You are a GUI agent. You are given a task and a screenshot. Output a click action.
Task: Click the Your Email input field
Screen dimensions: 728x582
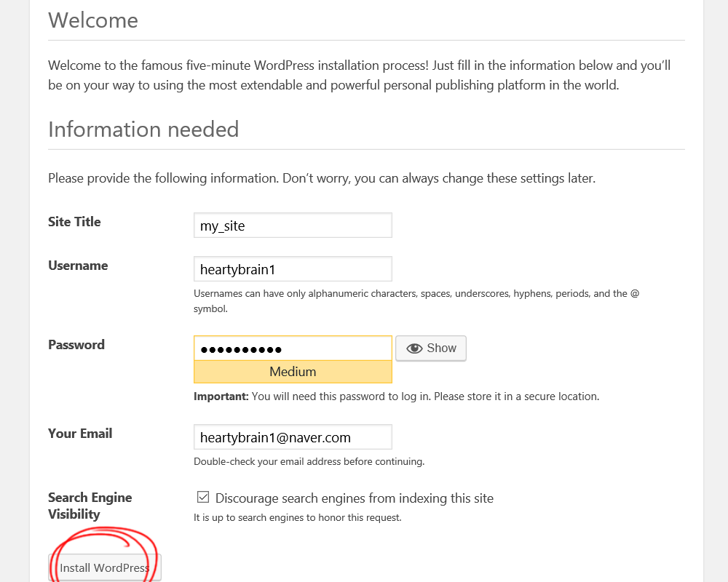(293, 436)
